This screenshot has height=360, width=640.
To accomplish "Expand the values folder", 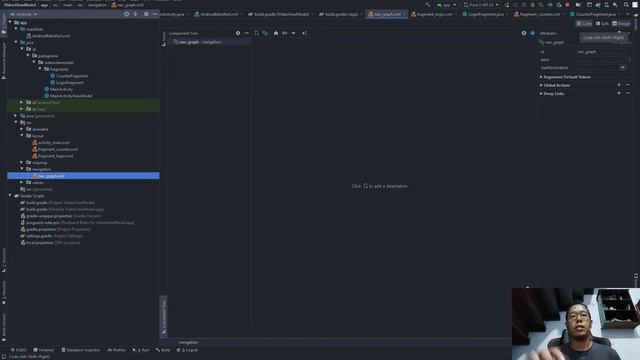I will [22, 182].
